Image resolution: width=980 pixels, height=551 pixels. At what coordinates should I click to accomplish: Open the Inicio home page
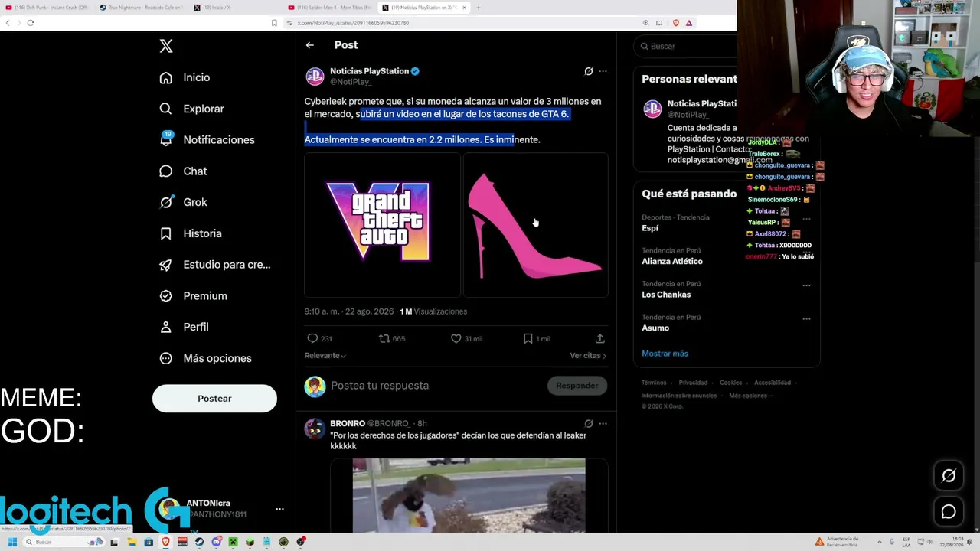[185, 77]
